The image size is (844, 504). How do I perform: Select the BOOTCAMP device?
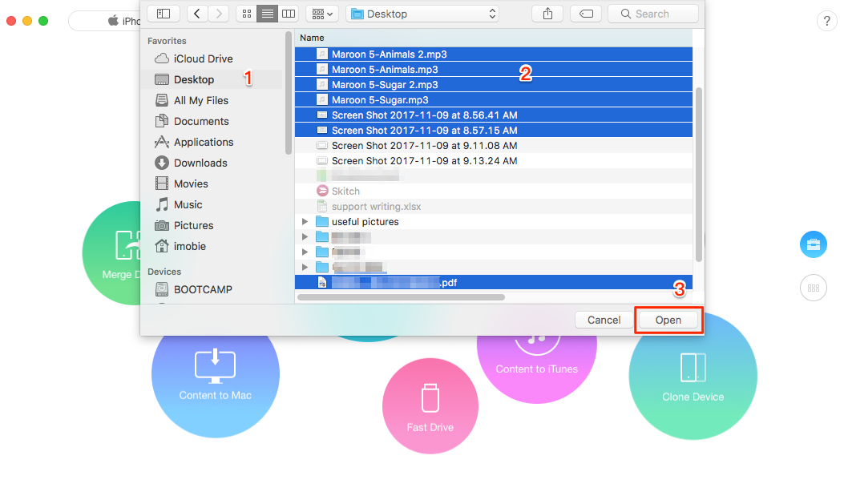(211, 289)
